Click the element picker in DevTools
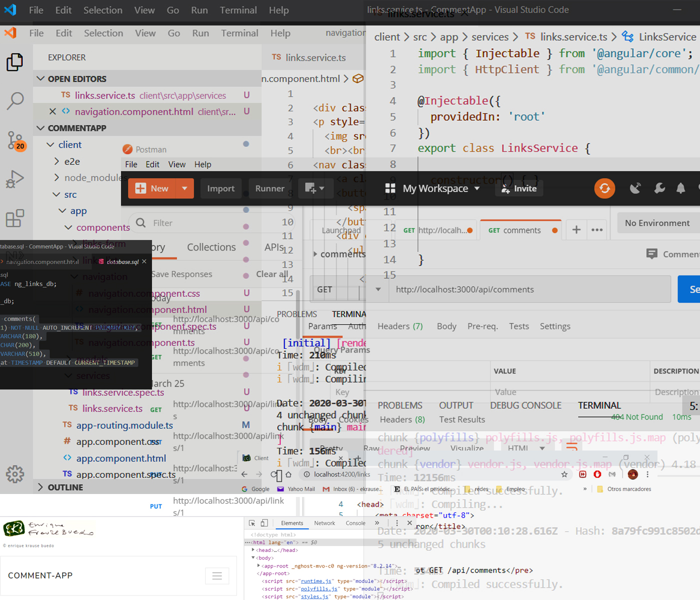 point(252,523)
